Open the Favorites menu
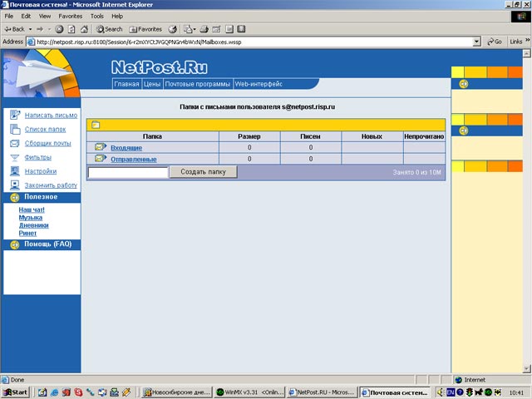Screen dimensions: 532x399 (x=70, y=16)
